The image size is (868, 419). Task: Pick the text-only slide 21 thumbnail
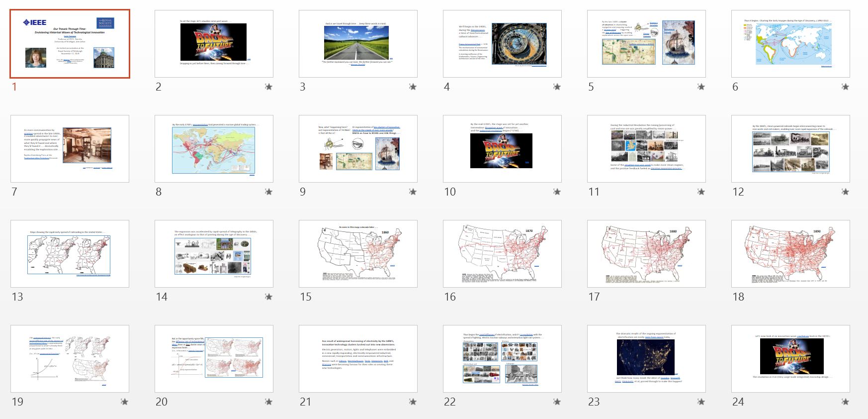point(358,359)
